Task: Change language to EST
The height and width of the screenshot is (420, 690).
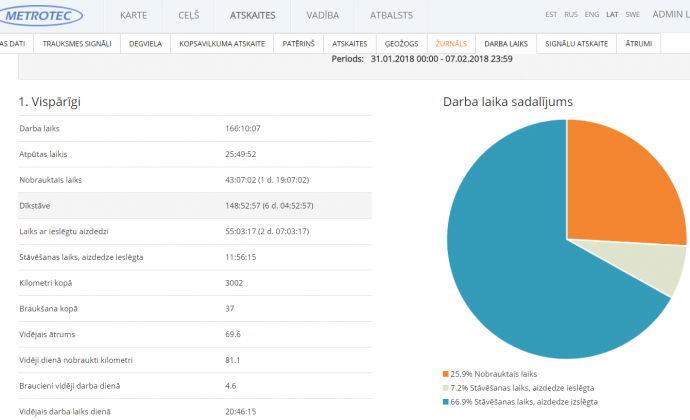Action: [x=551, y=15]
